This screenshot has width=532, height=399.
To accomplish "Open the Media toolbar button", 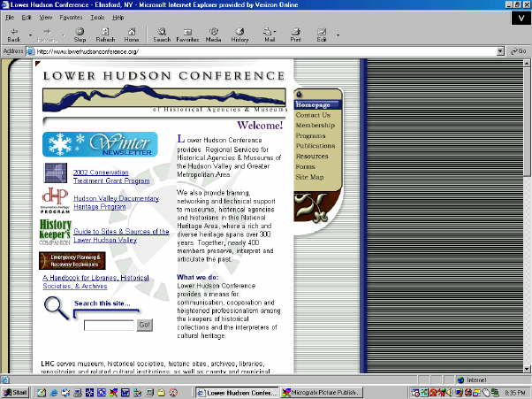I will (213, 35).
